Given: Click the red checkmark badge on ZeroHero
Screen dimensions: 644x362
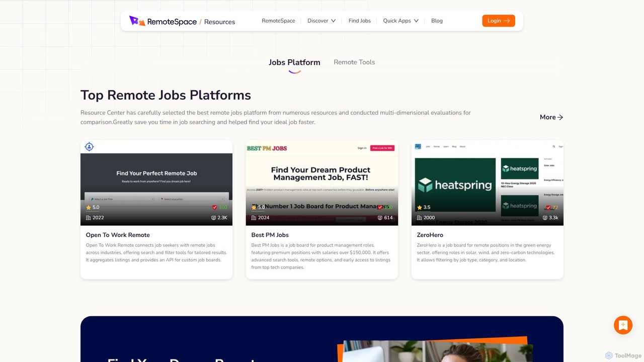Looking at the screenshot, I should [x=548, y=207].
